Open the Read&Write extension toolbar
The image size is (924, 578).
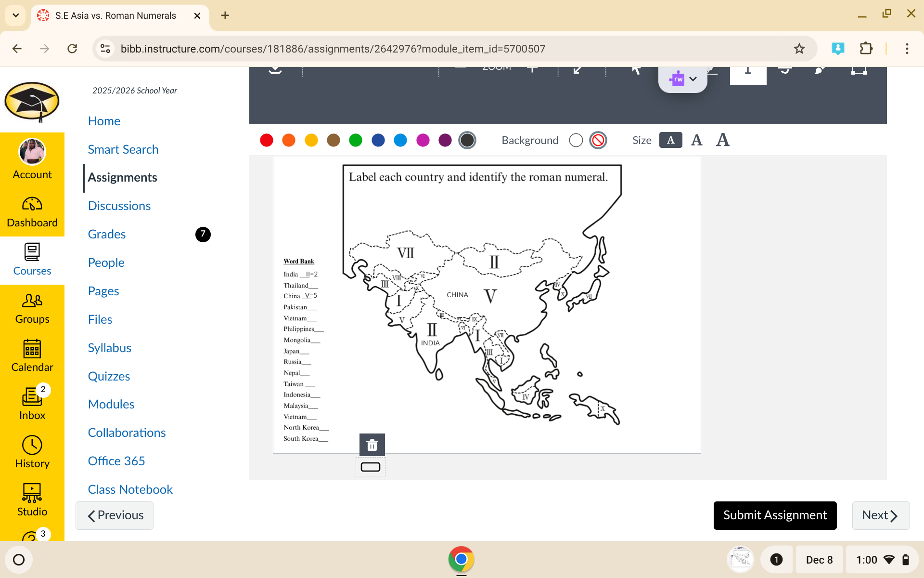point(677,79)
